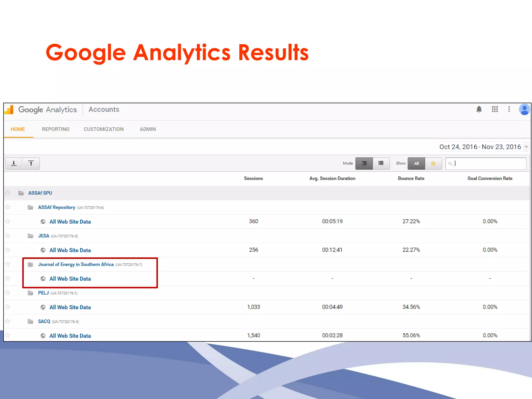This screenshot has width=532, height=399.
Task: Click the collapse all up-arrow button
Action: pos(31,163)
